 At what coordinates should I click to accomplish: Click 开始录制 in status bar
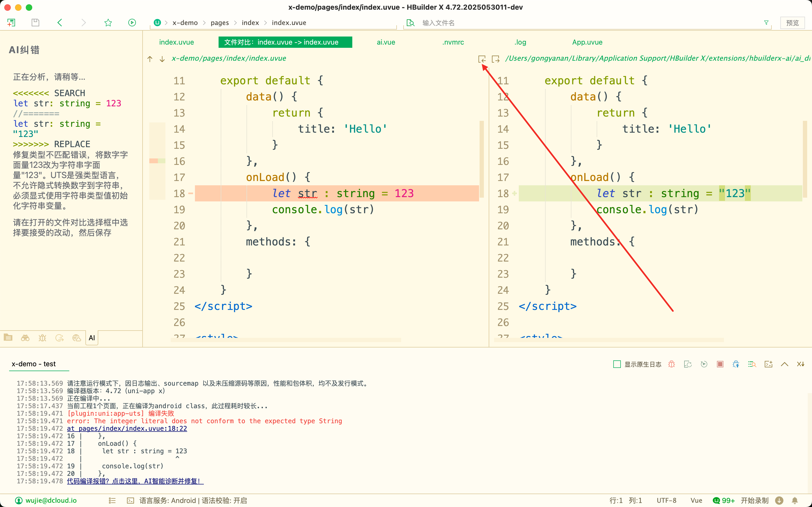[754, 500]
